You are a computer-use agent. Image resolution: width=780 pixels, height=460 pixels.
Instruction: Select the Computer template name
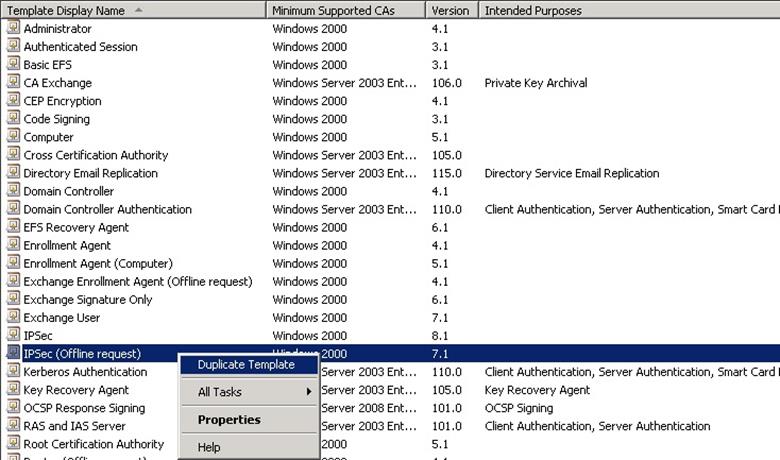[48, 137]
